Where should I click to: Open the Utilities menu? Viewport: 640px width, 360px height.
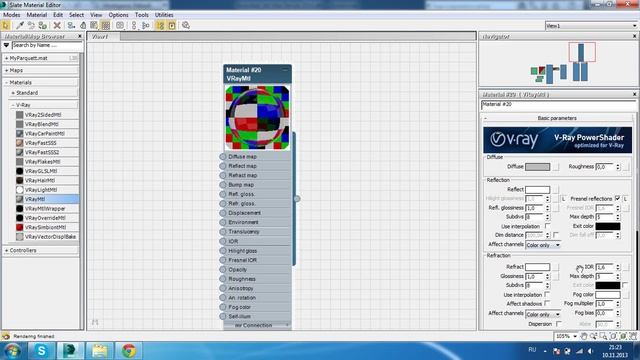tap(164, 15)
